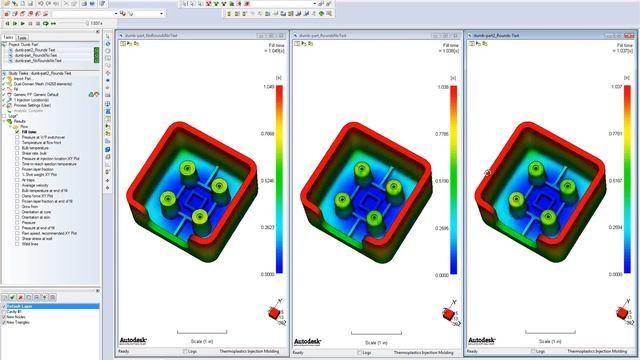Close the Tasks panel
Viewport: 640px width, 360px height.
point(98,31)
